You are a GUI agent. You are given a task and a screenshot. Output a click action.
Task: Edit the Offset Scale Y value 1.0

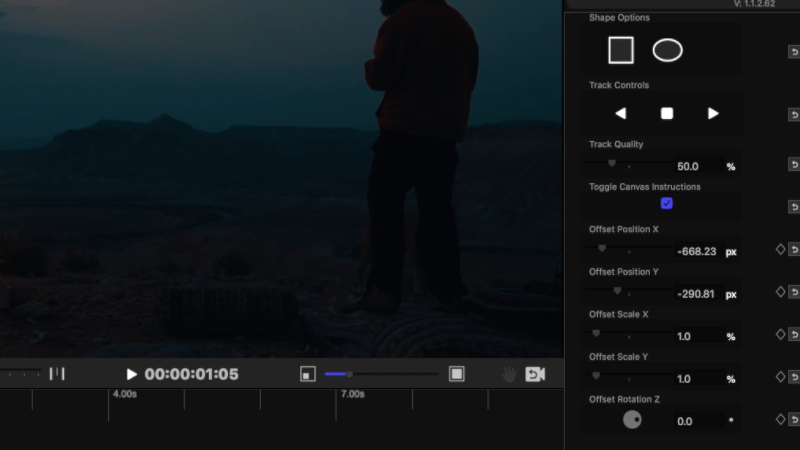[698, 379]
